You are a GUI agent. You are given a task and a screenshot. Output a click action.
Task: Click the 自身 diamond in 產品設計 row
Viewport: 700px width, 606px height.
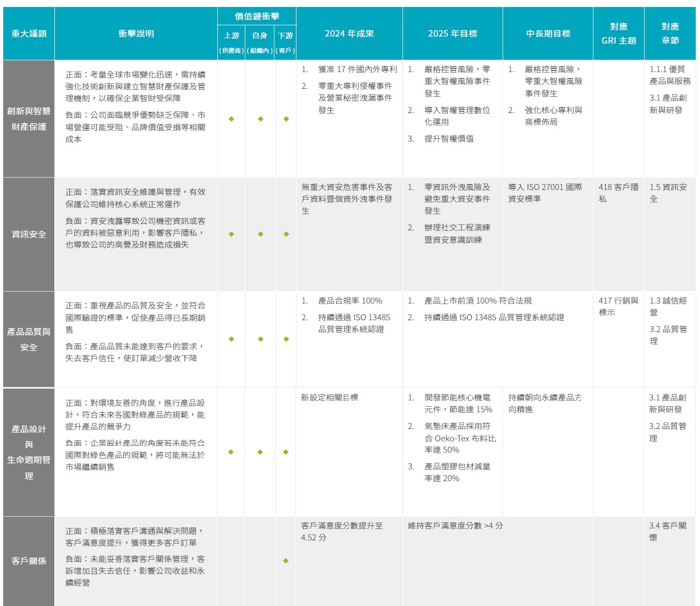260,452
